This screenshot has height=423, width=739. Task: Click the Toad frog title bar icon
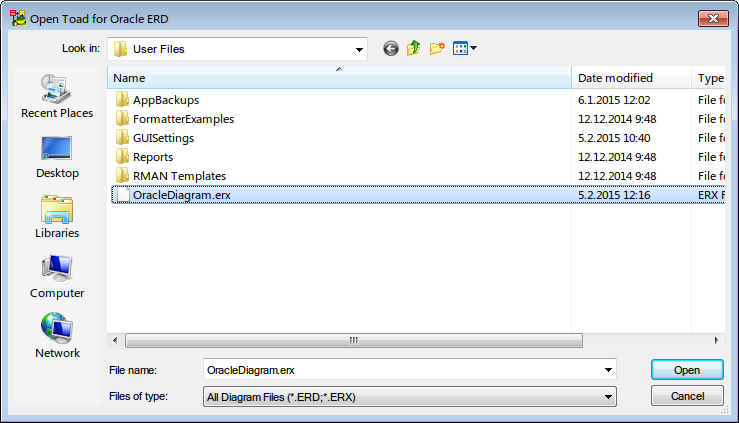coord(18,18)
